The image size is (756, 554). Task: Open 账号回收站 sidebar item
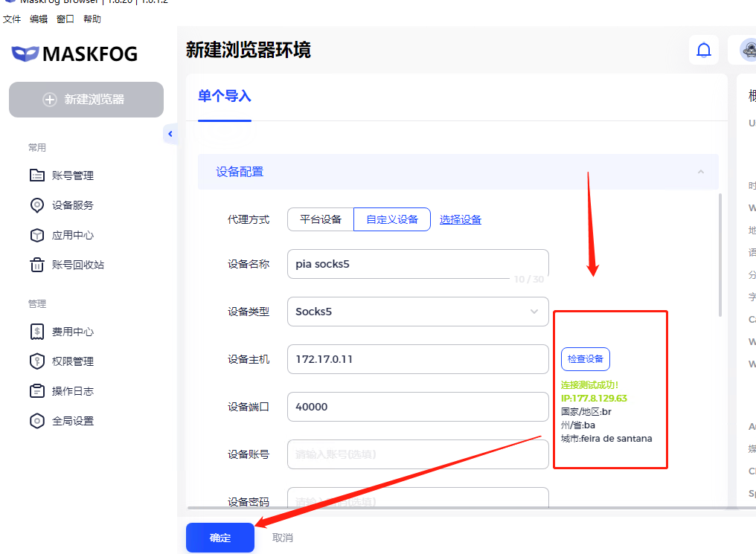78,265
